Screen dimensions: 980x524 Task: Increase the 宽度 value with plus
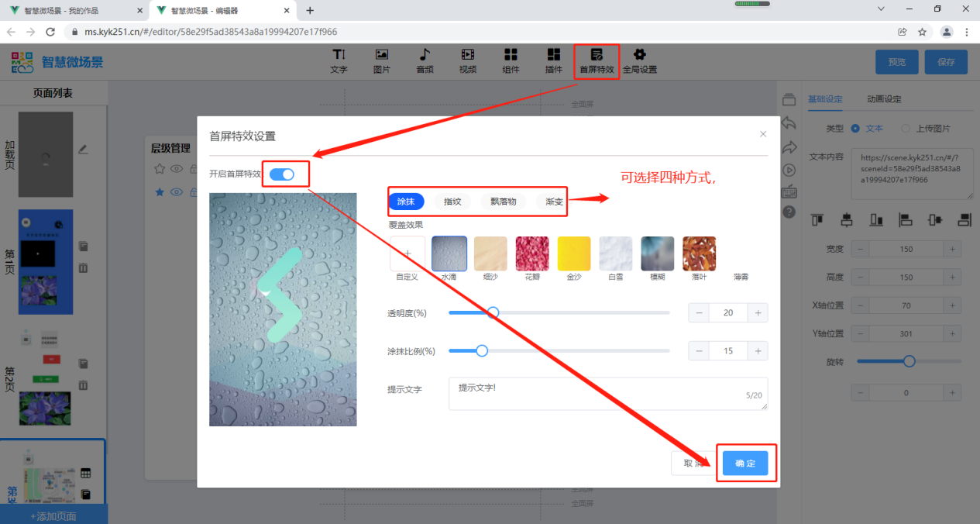pyautogui.click(x=952, y=249)
